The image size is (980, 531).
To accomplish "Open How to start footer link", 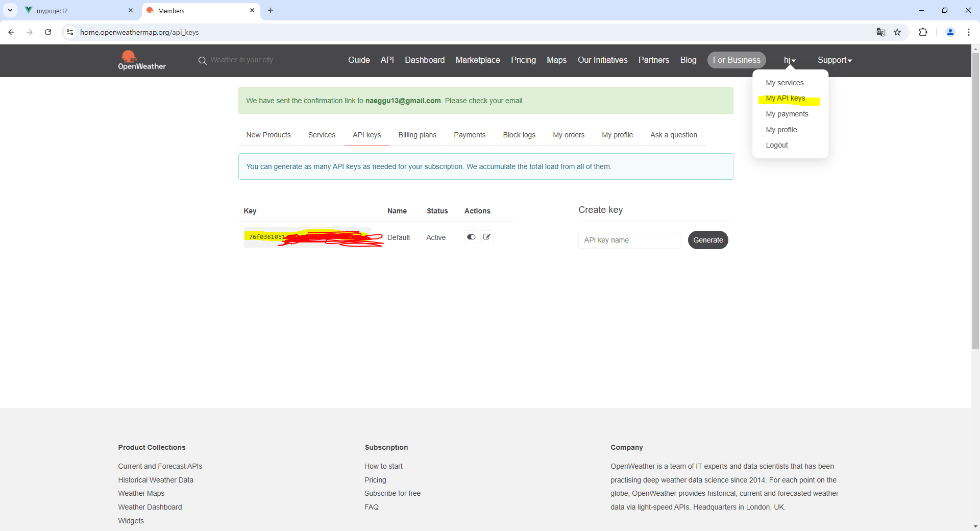I will [x=383, y=466].
